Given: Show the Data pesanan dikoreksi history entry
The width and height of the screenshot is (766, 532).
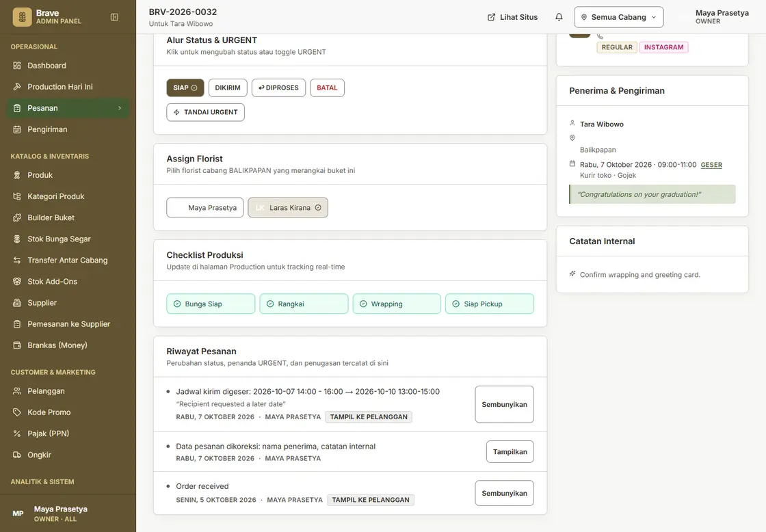Looking at the screenshot, I should pos(510,452).
